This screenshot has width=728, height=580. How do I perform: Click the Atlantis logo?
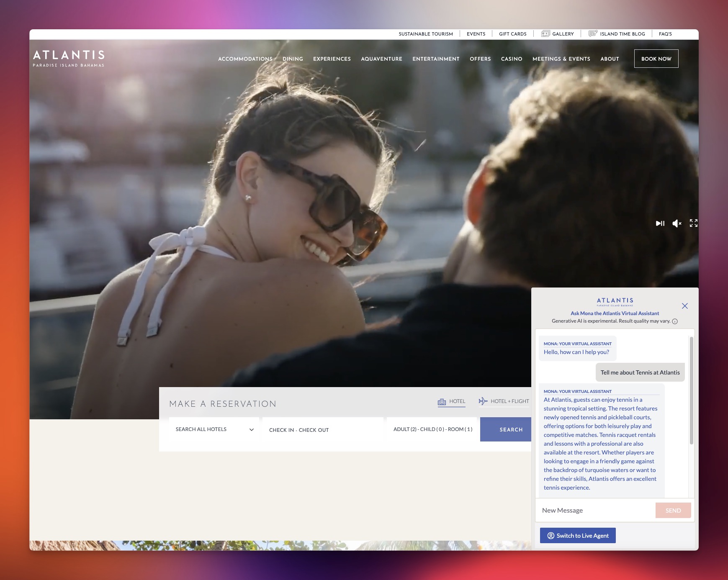(x=69, y=59)
